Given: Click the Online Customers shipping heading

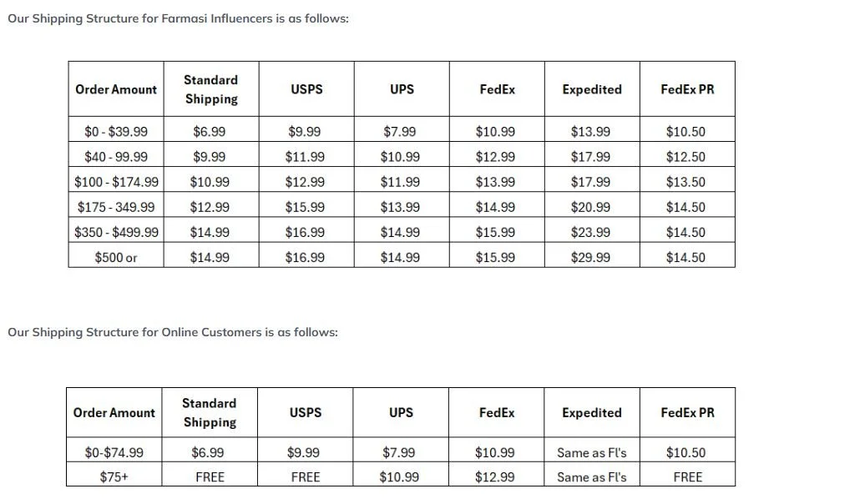Looking at the screenshot, I should tap(173, 332).
